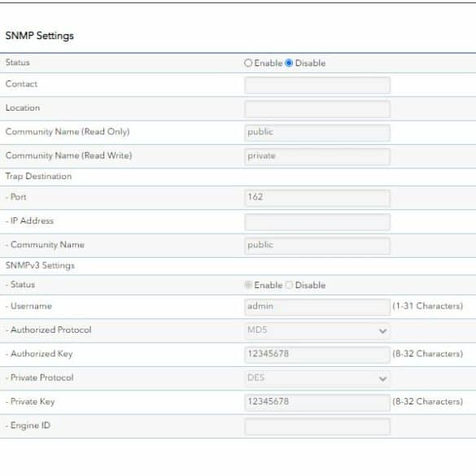Click the Authorized Protocol dropdown chevron arrow

click(x=382, y=331)
